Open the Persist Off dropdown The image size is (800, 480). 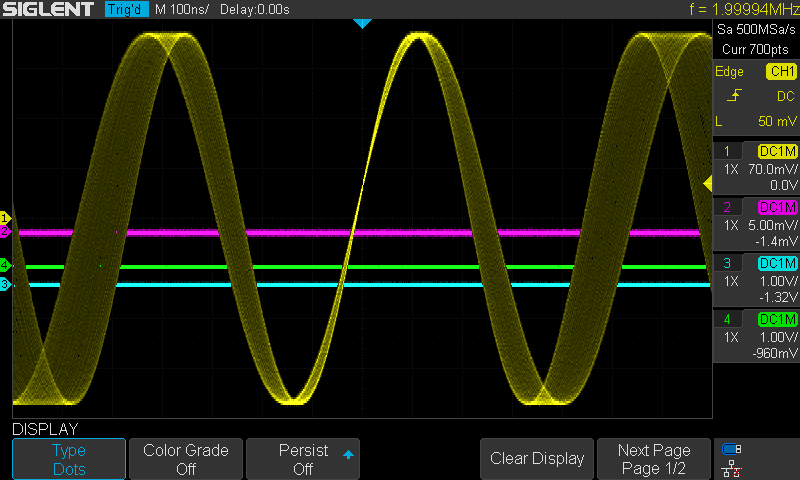click(303, 459)
